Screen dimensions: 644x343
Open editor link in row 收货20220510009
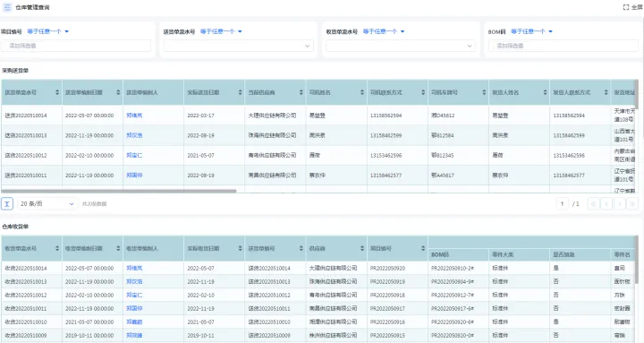pyautogui.click(x=134, y=336)
